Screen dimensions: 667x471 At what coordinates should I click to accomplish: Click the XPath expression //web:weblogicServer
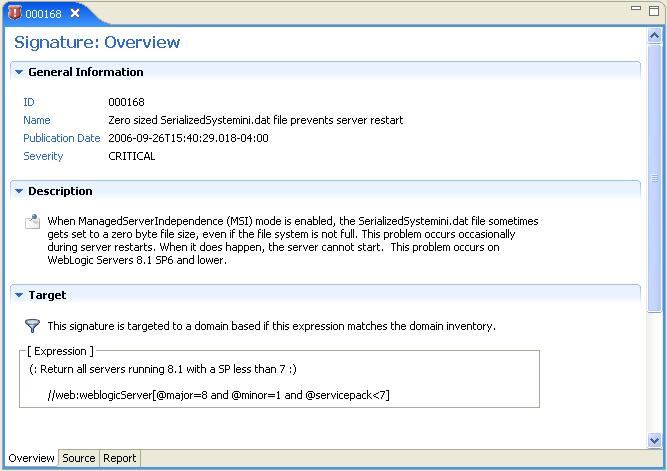pyautogui.click(x=219, y=395)
